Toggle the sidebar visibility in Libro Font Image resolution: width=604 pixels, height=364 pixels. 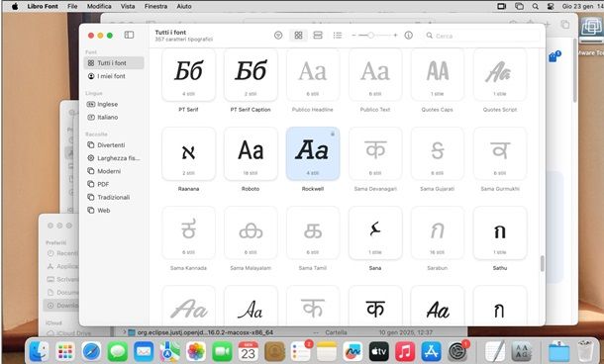coord(129,35)
